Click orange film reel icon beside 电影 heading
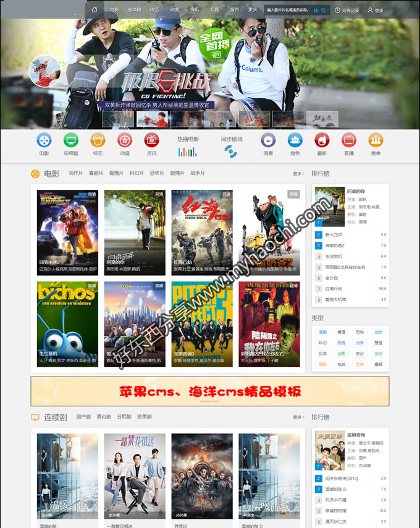Viewport: 420px width, 528px height. coord(35,174)
